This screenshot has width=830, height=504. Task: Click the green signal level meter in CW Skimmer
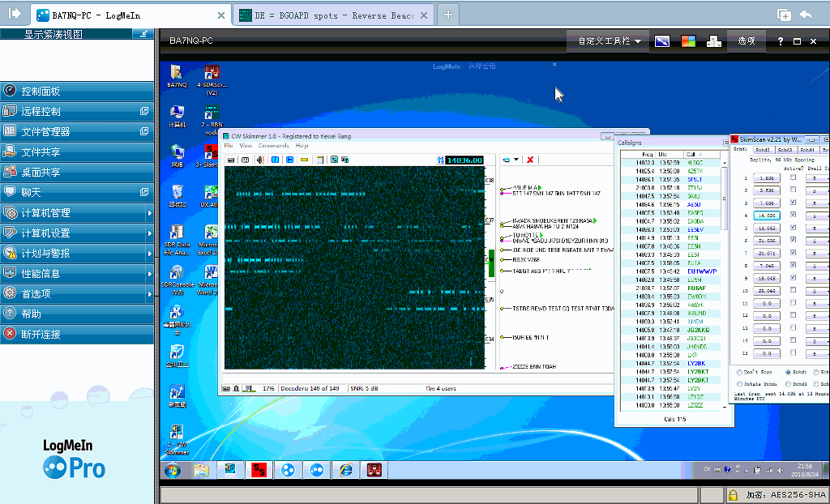tap(490, 263)
